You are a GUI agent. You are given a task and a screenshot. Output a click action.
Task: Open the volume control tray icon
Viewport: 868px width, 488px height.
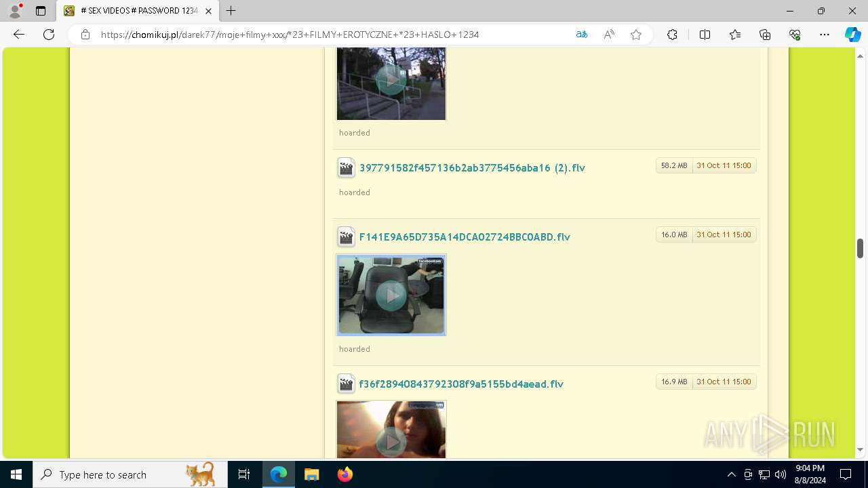[780, 474]
